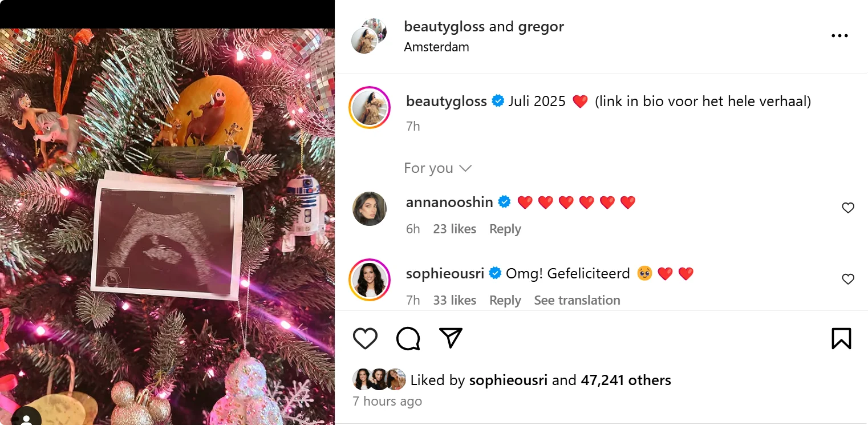Image resolution: width=868 pixels, height=425 pixels.
Task: View the 47,241 others who liked
Action: [626, 380]
